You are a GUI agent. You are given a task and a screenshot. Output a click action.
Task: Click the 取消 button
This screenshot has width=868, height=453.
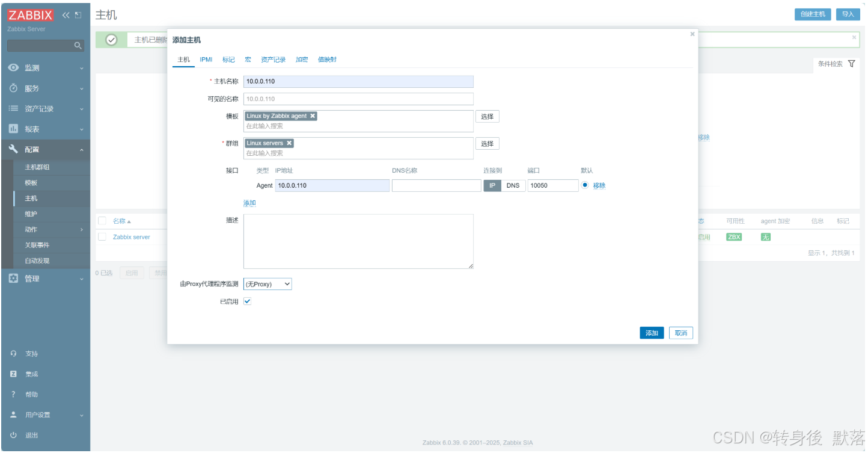point(681,333)
